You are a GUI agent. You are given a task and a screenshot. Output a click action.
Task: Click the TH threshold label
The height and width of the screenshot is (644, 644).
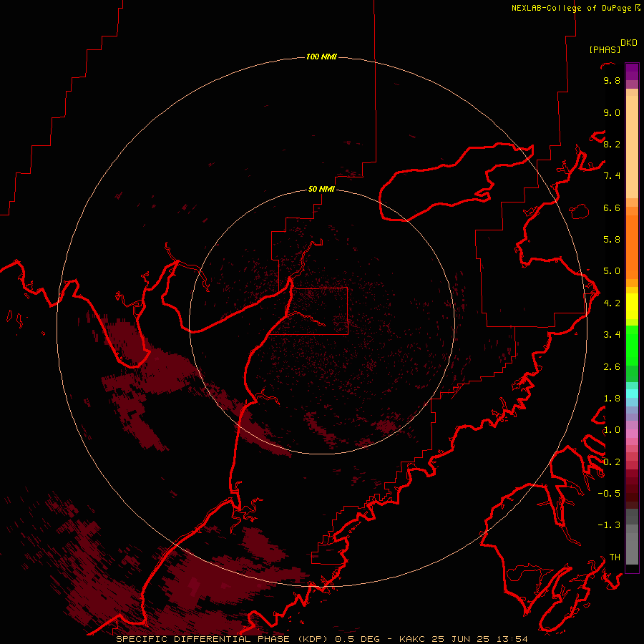click(x=615, y=557)
